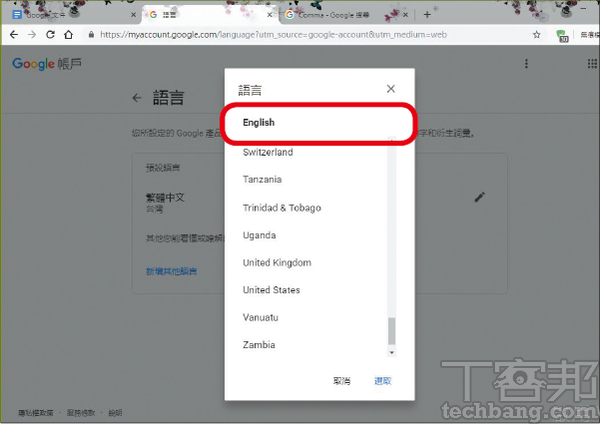
Task: Open a new browser tab with plus
Action: [x=427, y=15]
